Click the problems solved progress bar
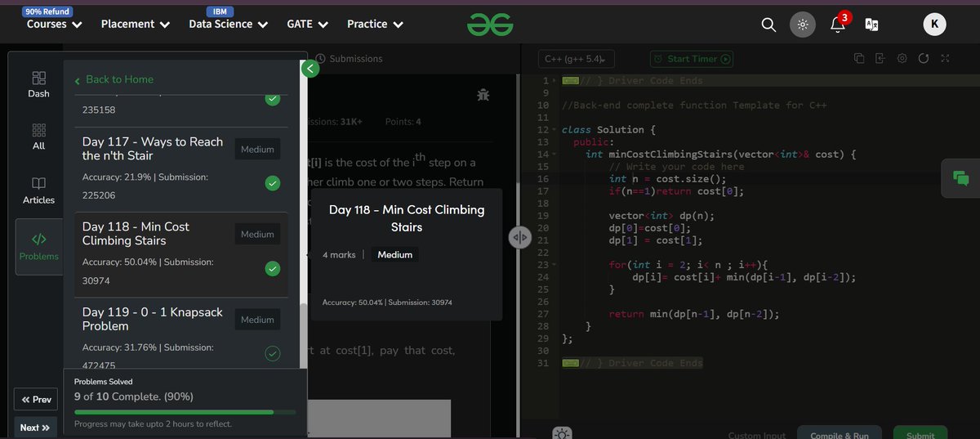 [x=185, y=412]
